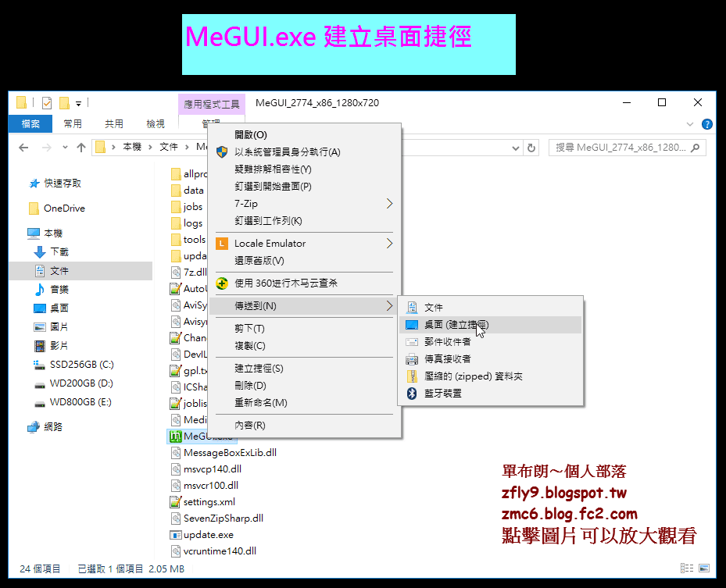
Task: Click the blue desktop shortcut icon in submenu
Action: [412, 325]
